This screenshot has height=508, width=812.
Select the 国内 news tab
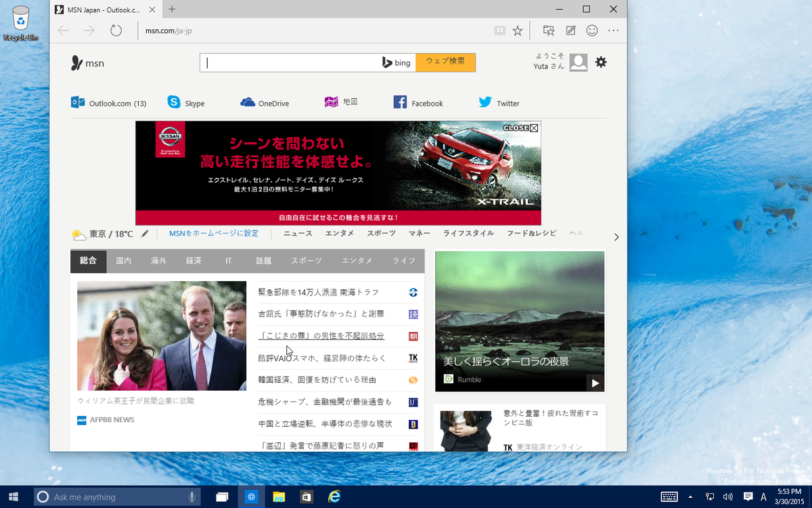point(124,261)
